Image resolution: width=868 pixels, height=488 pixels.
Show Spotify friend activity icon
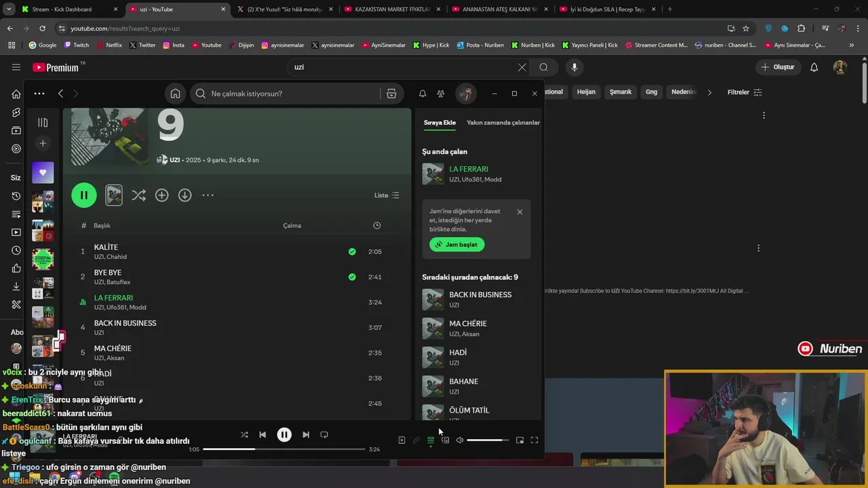coord(441,94)
